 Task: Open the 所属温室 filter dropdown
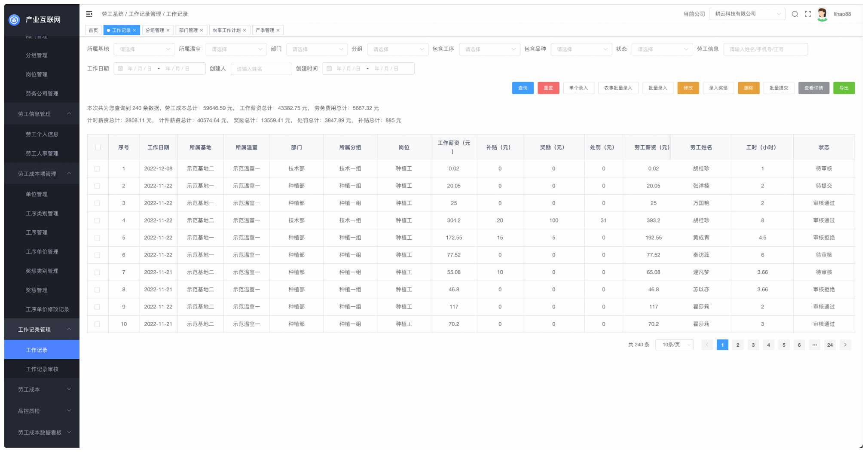(236, 49)
